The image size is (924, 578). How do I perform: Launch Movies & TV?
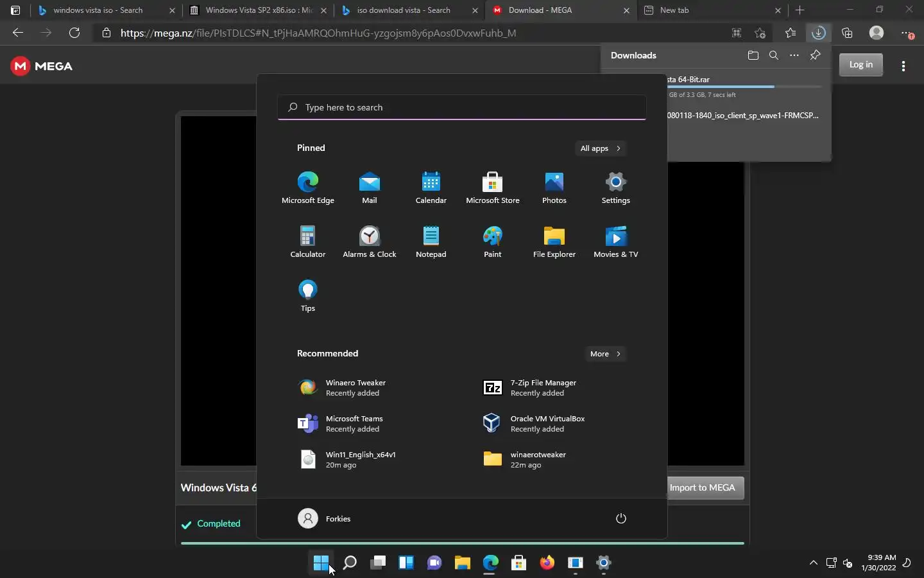click(x=616, y=241)
